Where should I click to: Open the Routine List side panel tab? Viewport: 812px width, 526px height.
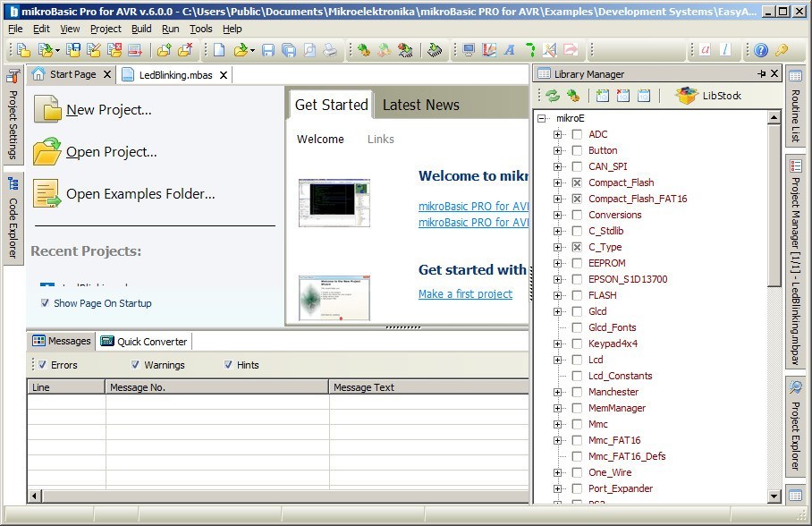795,106
